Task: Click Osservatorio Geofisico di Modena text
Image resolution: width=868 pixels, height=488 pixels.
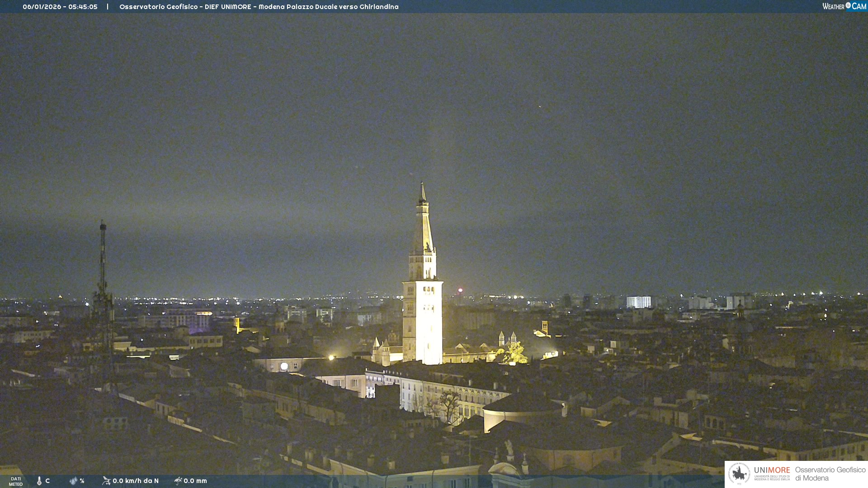Action: tap(830, 474)
